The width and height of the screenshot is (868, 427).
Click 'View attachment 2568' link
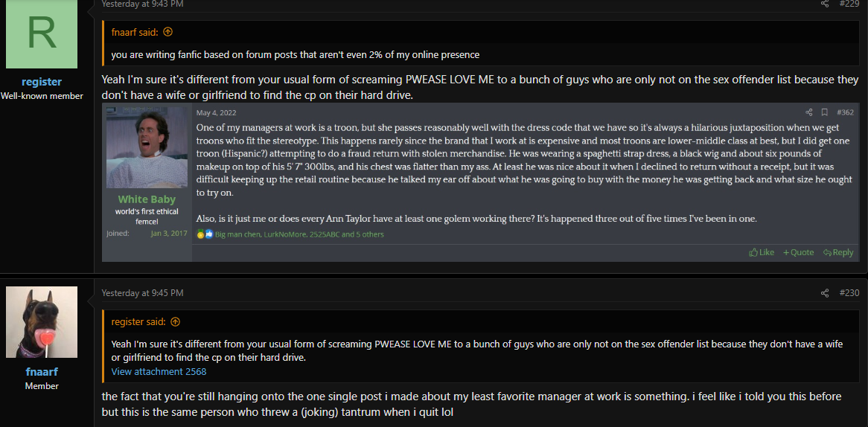[159, 372]
